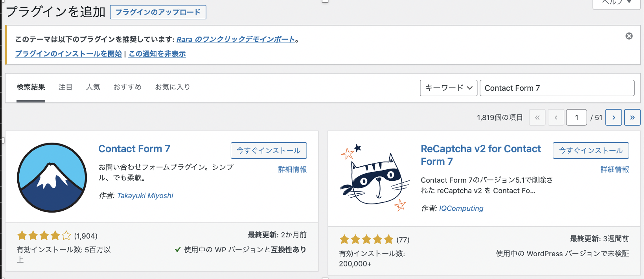Click the current page number field
The height and width of the screenshot is (279, 644).
(576, 117)
